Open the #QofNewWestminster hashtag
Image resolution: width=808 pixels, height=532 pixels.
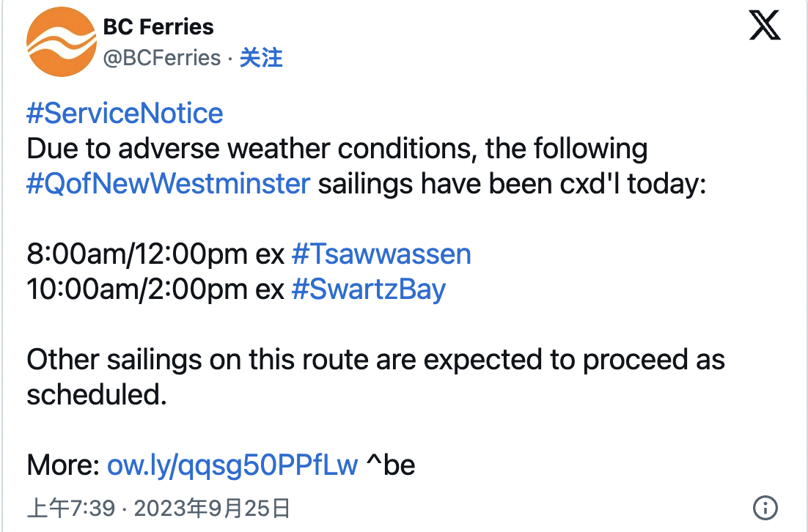coord(169,184)
